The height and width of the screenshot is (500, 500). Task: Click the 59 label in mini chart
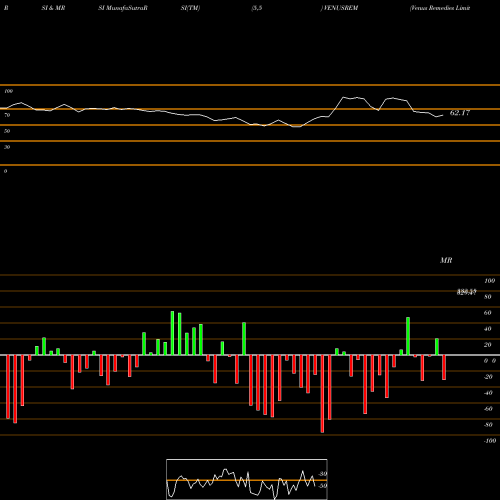(x=322, y=486)
